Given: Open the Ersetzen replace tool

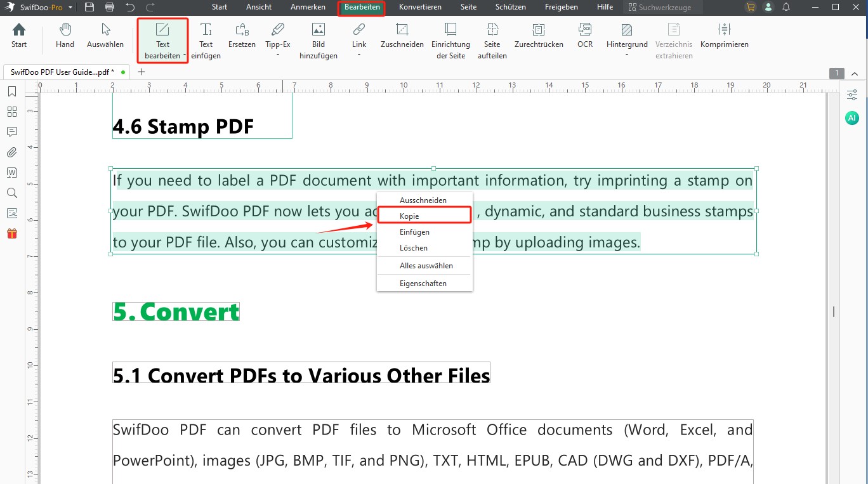Looking at the screenshot, I should 242,36.
